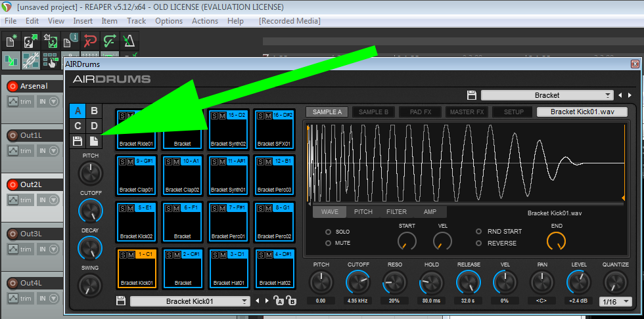Click the save preset floppy icon beside the Bracket kit
644x319 pixels.
[x=472, y=95]
